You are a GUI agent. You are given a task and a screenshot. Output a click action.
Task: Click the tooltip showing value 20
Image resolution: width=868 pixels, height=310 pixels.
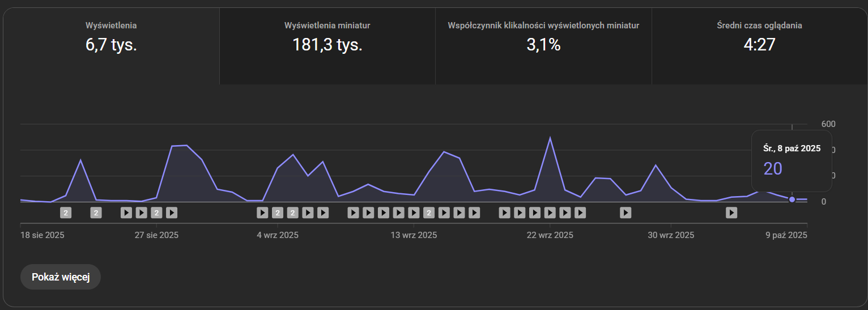click(792, 160)
